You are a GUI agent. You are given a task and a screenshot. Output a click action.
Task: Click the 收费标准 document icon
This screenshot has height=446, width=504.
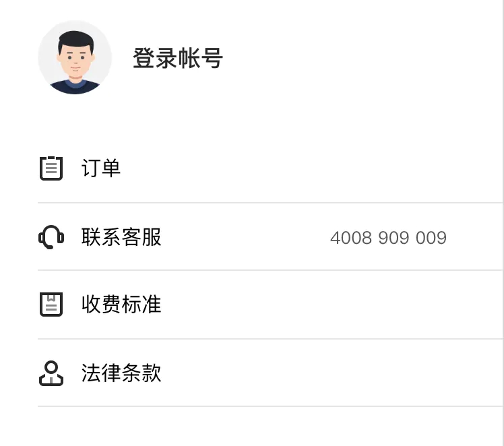(x=51, y=305)
